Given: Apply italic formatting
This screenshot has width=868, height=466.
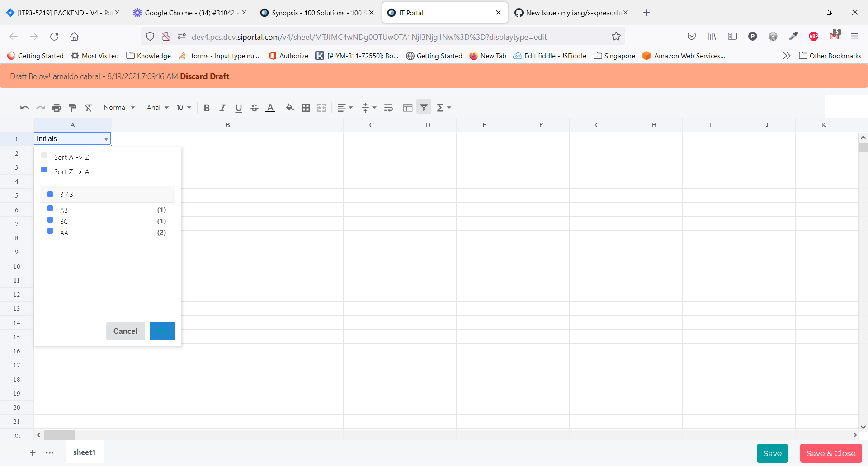Looking at the screenshot, I should (222, 107).
